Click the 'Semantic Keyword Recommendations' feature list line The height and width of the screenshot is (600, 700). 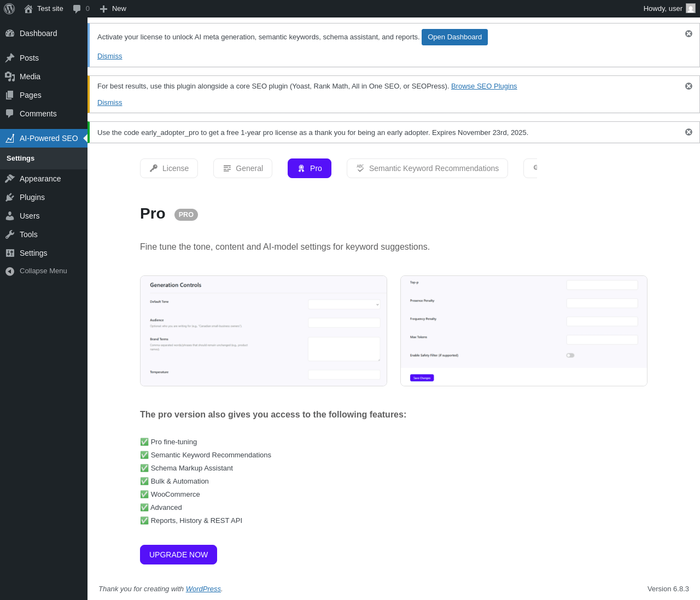(206, 455)
